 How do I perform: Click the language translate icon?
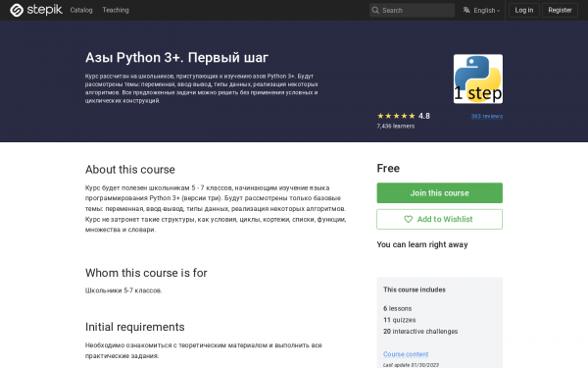[466, 10]
